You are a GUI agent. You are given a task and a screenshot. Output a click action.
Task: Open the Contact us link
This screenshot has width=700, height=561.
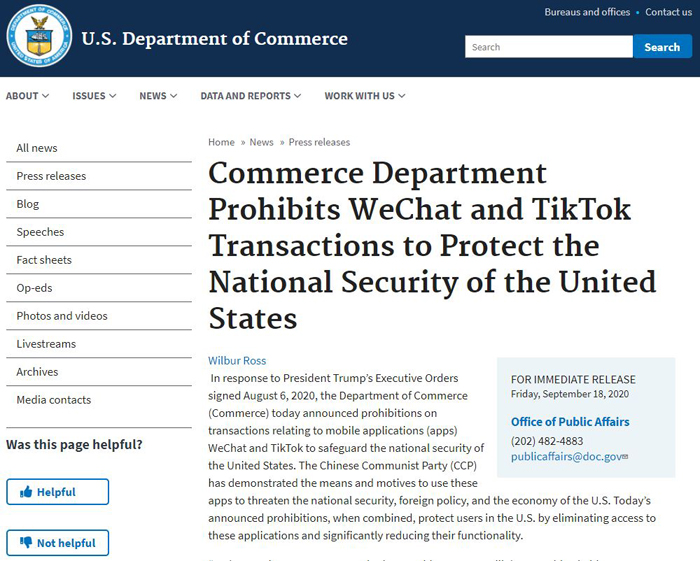[668, 12]
